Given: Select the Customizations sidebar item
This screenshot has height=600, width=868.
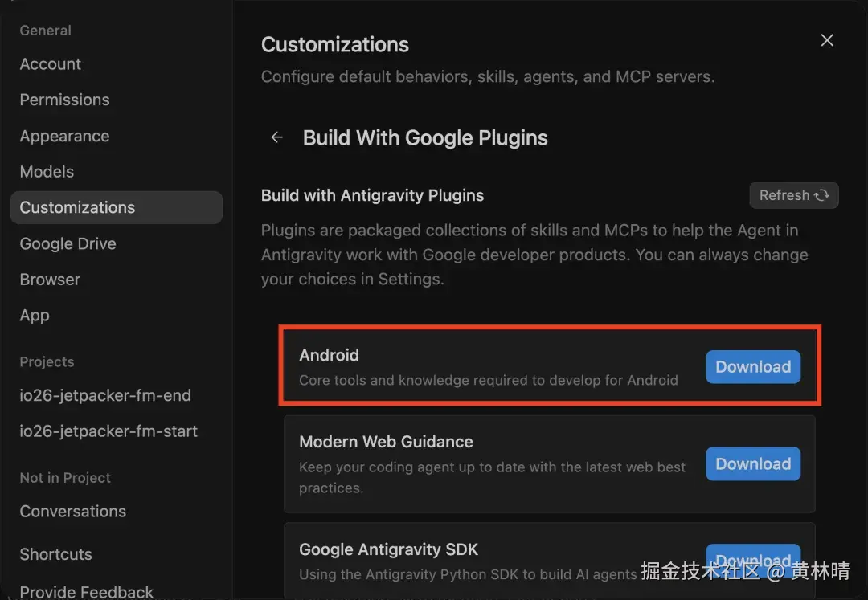Looking at the screenshot, I should [x=117, y=207].
